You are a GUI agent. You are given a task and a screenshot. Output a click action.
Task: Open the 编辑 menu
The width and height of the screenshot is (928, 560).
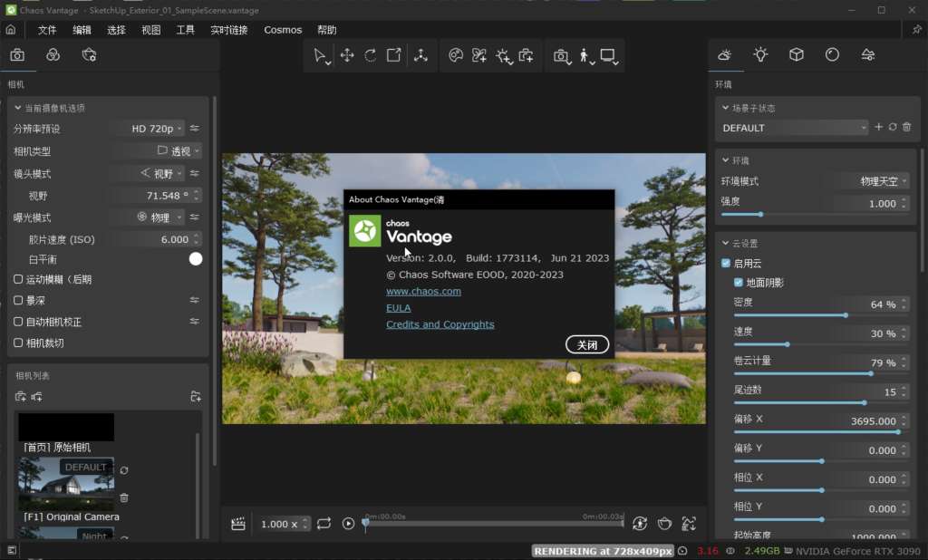click(82, 30)
